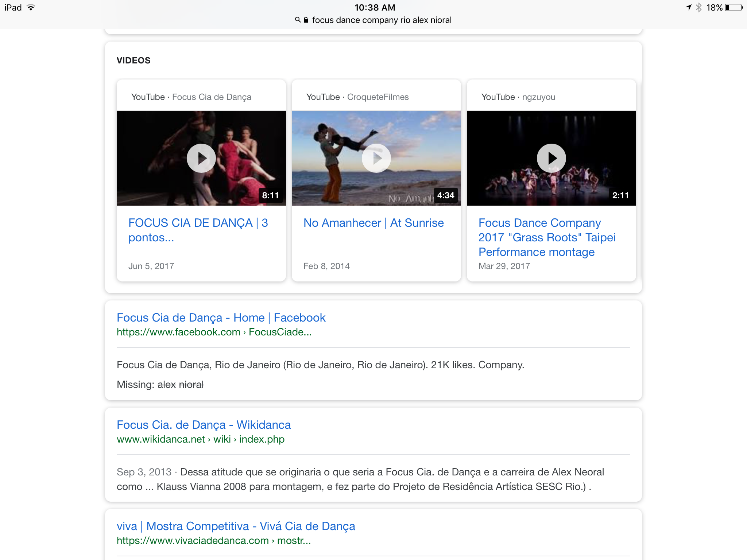Open Focus Cia de Dança Facebook result
Image resolution: width=747 pixels, height=560 pixels.
[221, 318]
